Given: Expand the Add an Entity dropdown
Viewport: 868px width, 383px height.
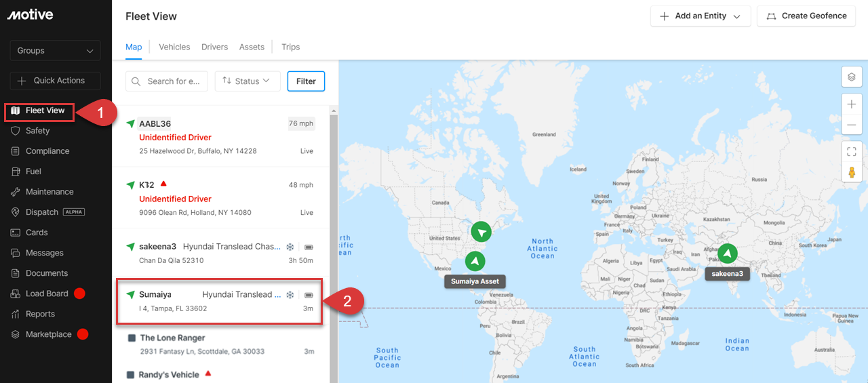Looking at the screenshot, I should pos(701,16).
